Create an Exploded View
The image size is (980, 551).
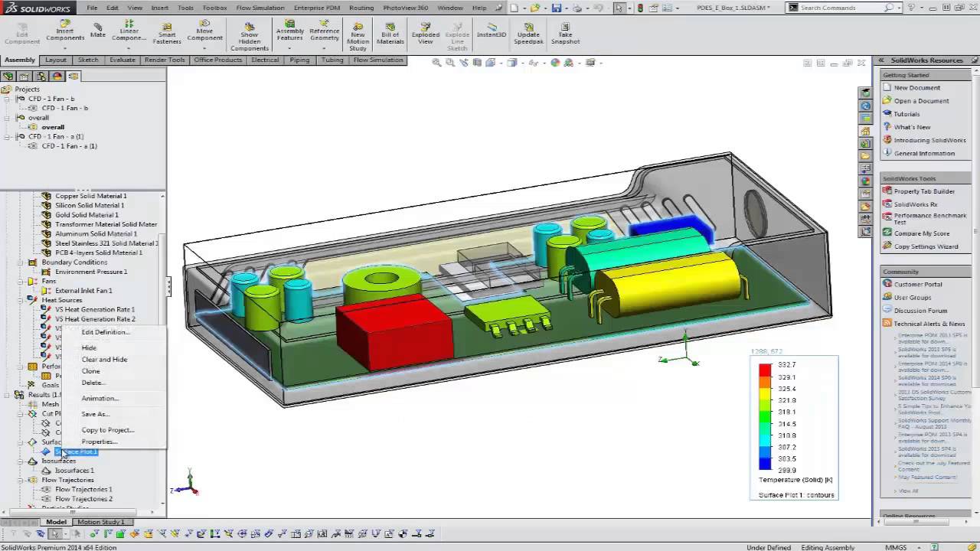tap(426, 32)
